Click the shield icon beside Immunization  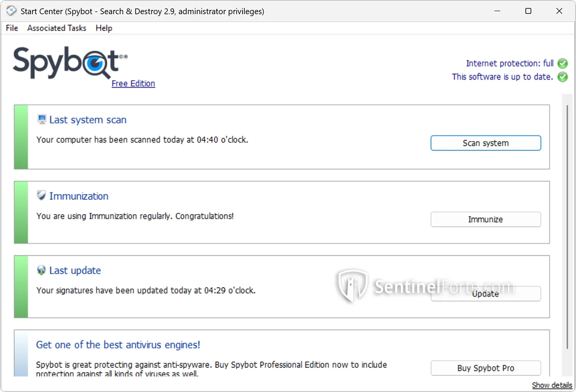(x=41, y=196)
